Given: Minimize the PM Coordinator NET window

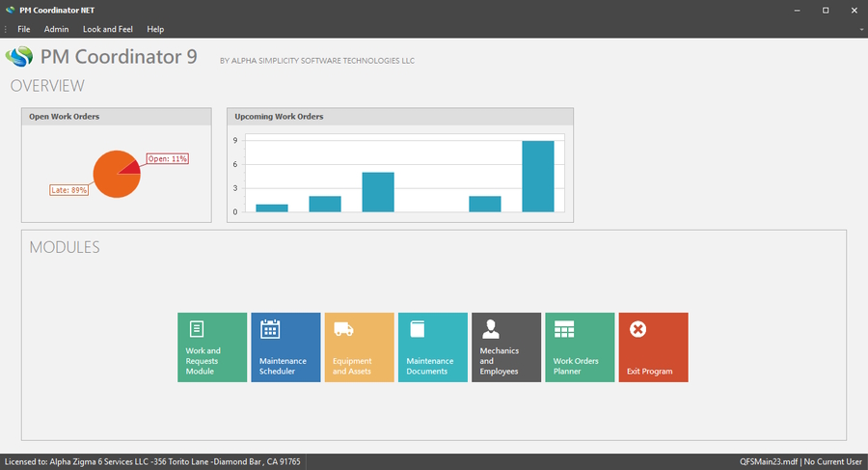Looking at the screenshot, I should (798, 10).
